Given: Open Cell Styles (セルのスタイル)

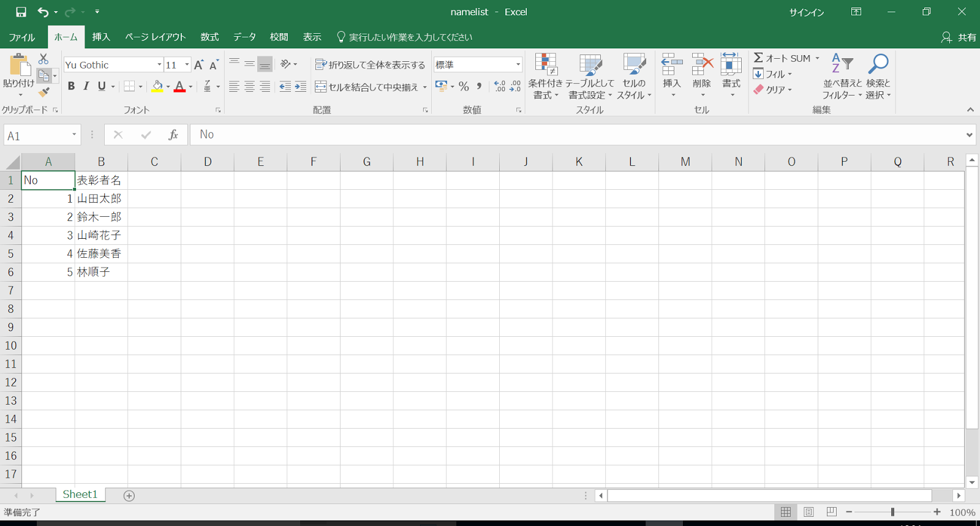Looking at the screenshot, I should (x=634, y=77).
